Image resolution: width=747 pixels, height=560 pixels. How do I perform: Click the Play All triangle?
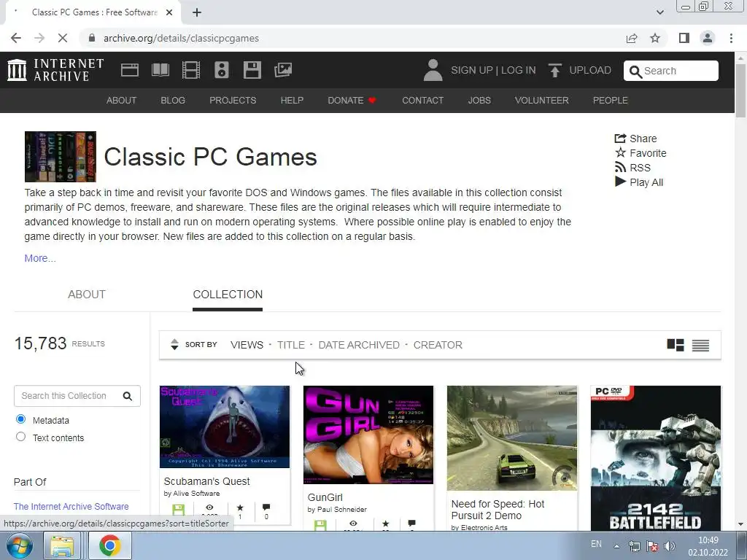tap(620, 182)
